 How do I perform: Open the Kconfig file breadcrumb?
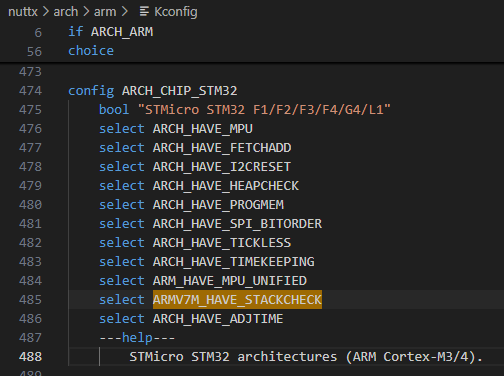pyautogui.click(x=176, y=12)
